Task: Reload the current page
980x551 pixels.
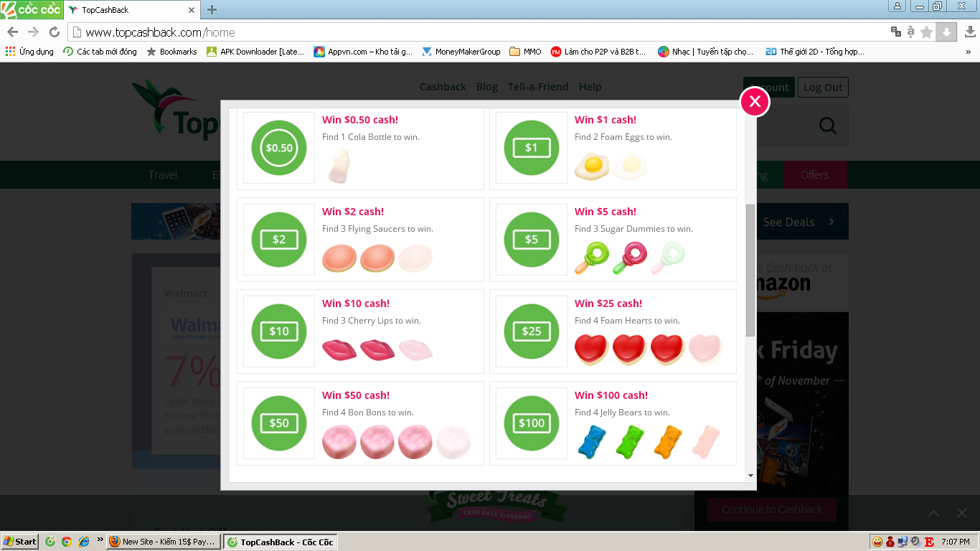Action: 54,32
